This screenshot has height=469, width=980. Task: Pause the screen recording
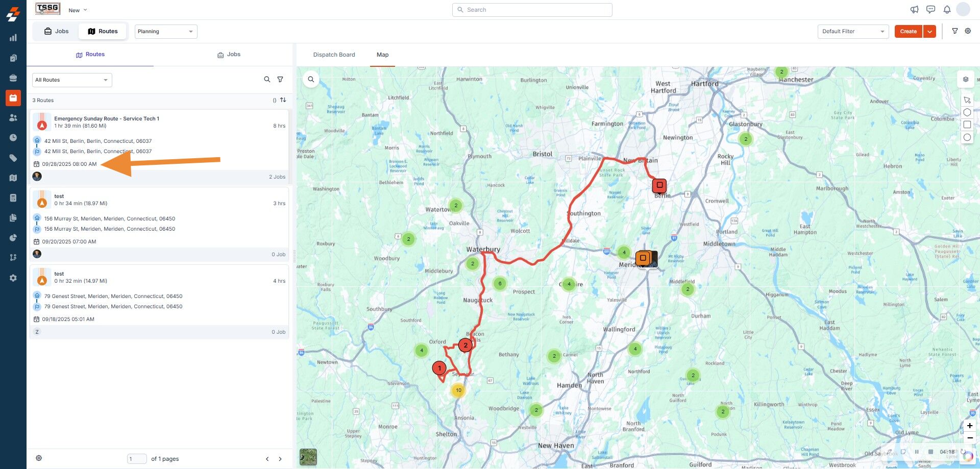[x=917, y=452]
